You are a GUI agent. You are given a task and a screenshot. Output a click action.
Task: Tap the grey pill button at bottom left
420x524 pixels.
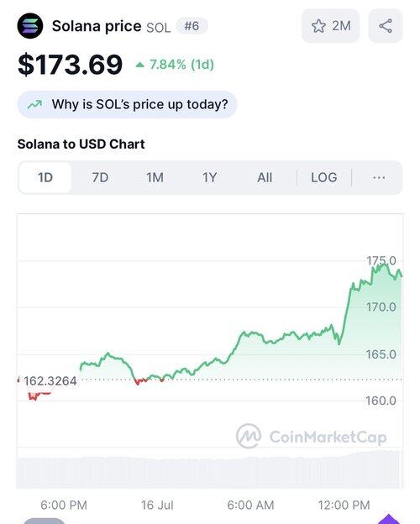click(44, 521)
